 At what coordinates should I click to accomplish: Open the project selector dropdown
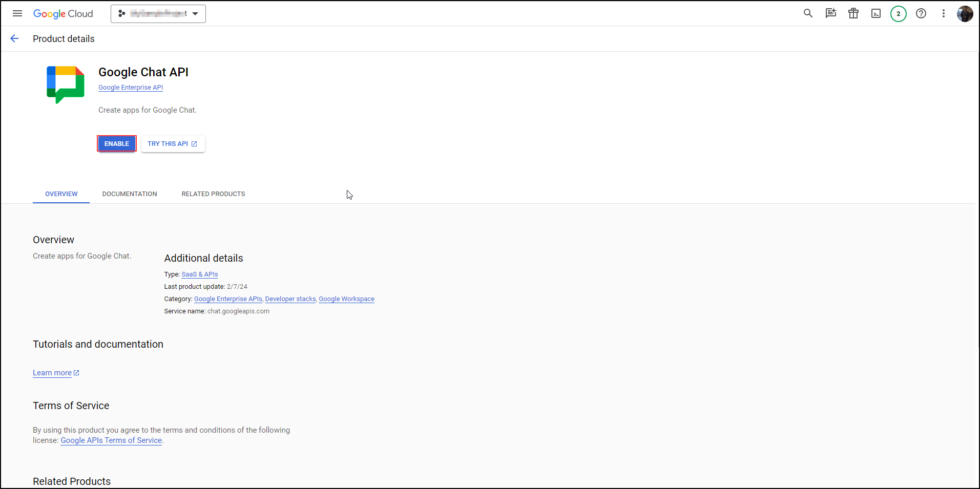pyautogui.click(x=158, y=14)
